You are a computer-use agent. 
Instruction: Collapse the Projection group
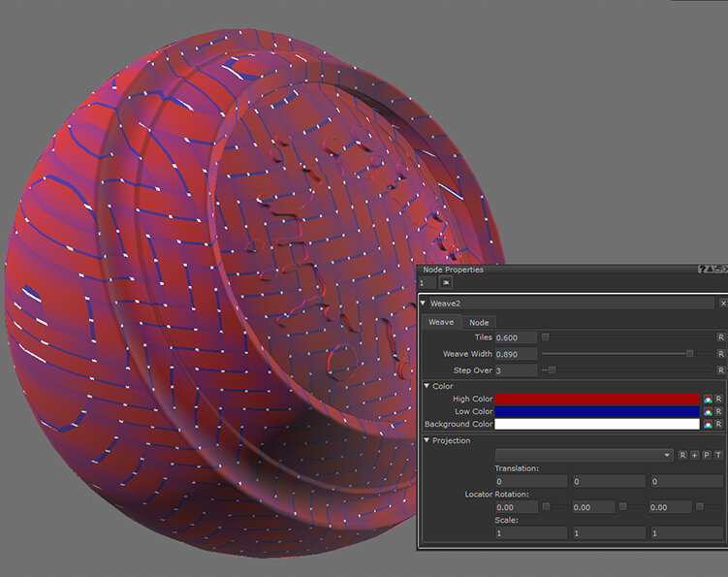click(x=427, y=440)
